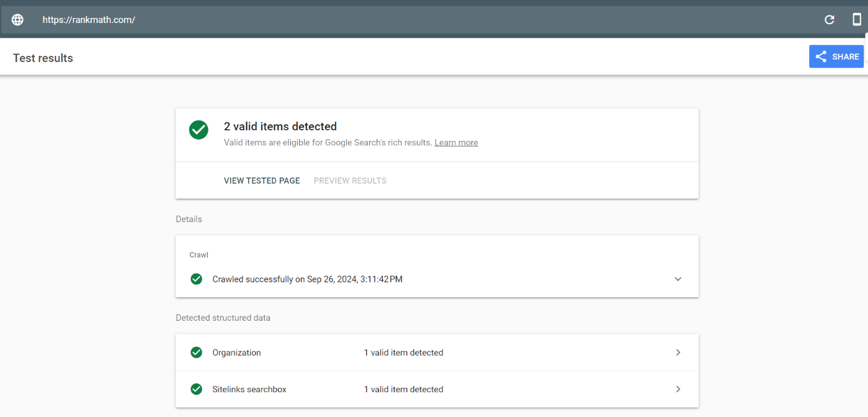Select the VIEW TESTED PAGE tab
The height and width of the screenshot is (417, 868).
point(262,181)
